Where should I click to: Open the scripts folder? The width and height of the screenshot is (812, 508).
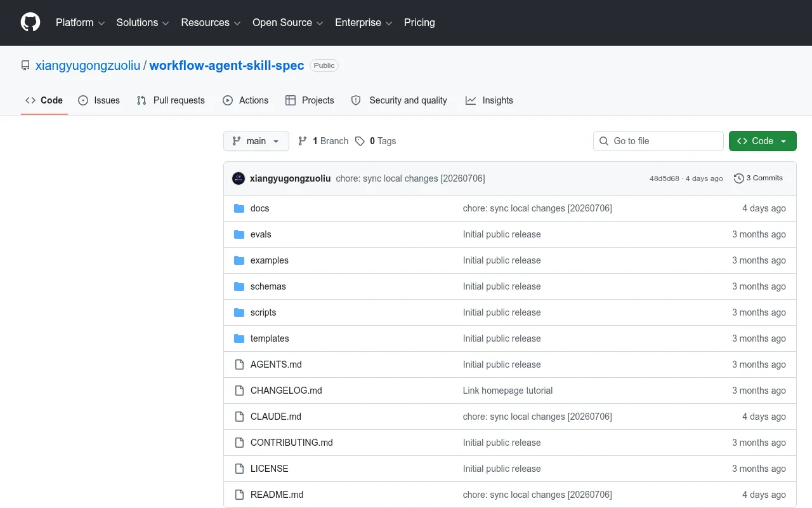coord(263,312)
